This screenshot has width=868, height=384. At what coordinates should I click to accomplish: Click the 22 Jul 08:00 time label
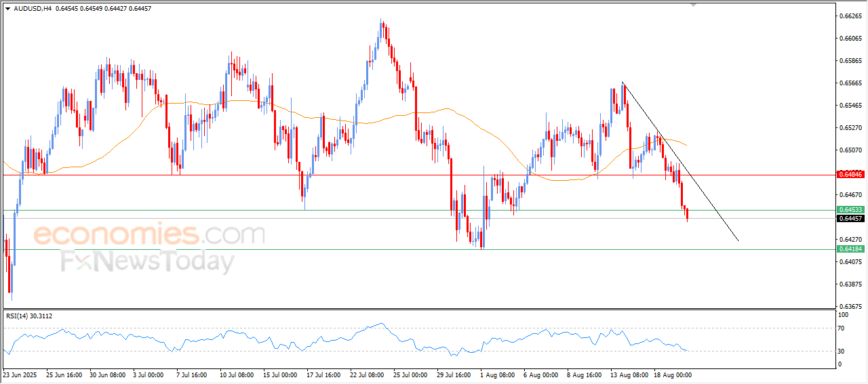click(x=366, y=374)
